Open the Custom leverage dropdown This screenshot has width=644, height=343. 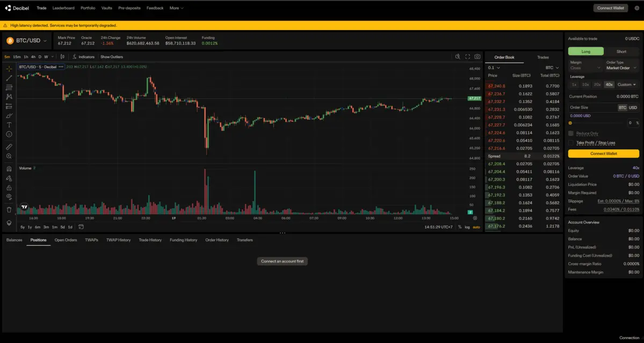pos(626,84)
